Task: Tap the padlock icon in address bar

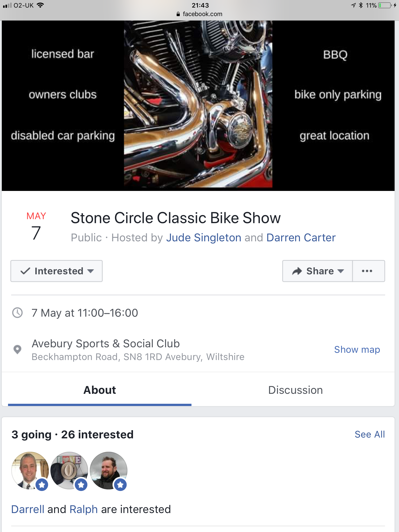Action: 178,14
